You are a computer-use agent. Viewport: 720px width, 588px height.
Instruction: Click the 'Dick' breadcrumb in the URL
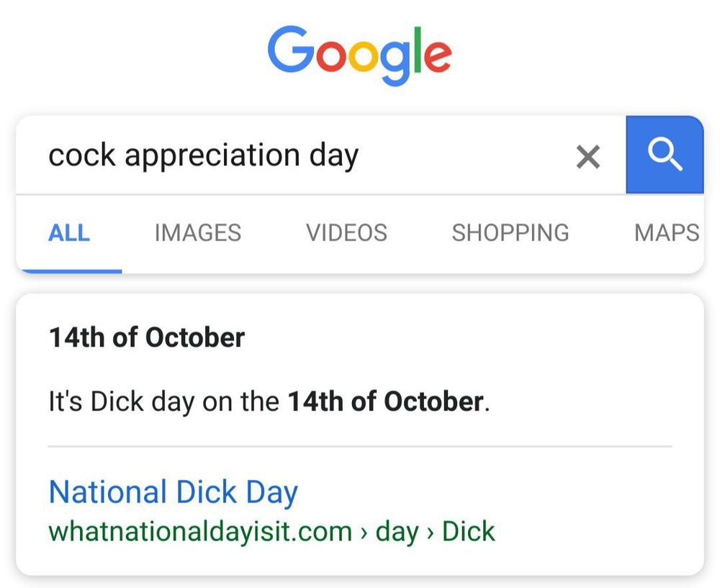pos(468,532)
